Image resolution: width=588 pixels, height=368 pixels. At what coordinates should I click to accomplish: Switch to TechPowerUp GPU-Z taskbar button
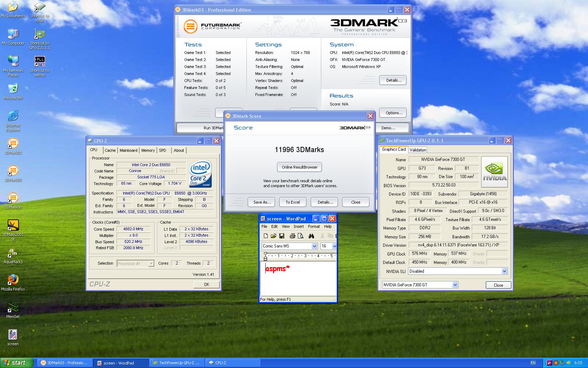tap(177, 363)
